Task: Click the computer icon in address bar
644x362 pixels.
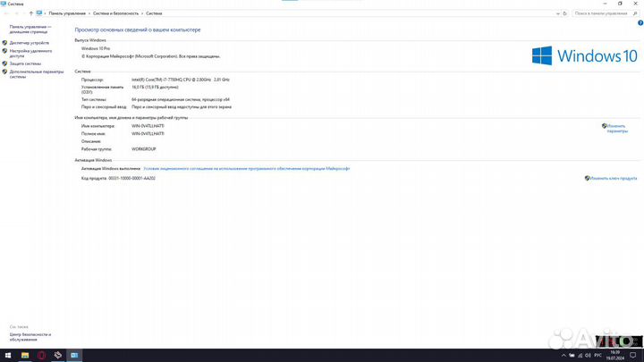Action: (39, 13)
